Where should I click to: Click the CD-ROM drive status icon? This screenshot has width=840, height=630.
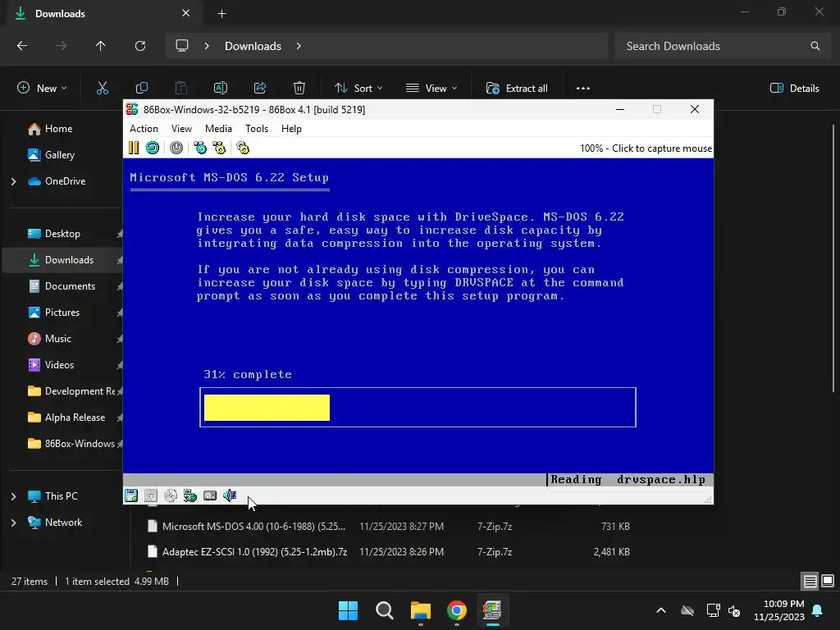171,495
